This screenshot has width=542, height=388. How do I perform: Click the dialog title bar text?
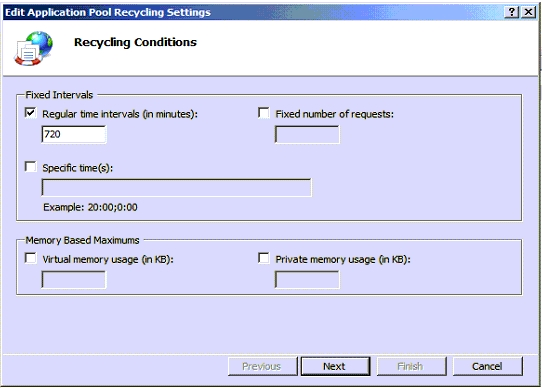tap(108, 12)
